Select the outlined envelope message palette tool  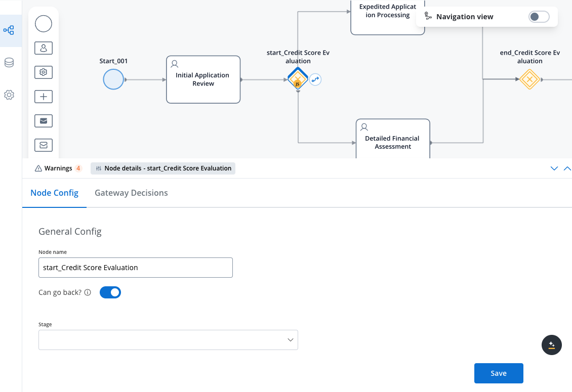click(44, 145)
